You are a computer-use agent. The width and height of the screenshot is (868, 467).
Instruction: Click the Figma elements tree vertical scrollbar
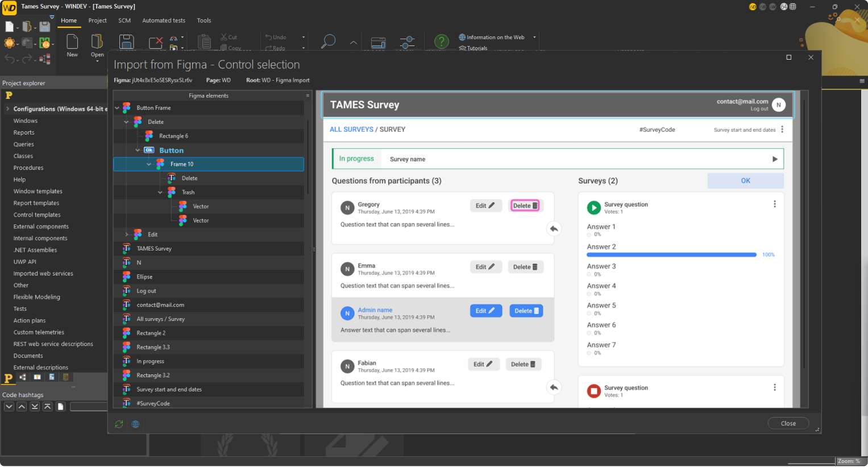coord(308,156)
